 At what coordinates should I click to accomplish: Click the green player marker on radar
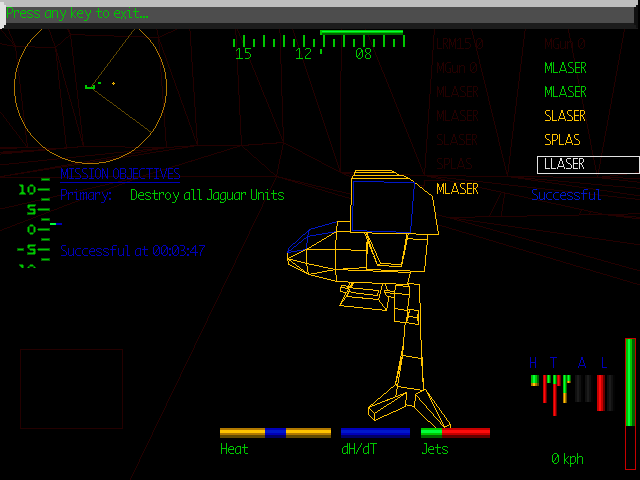pos(90,87)
